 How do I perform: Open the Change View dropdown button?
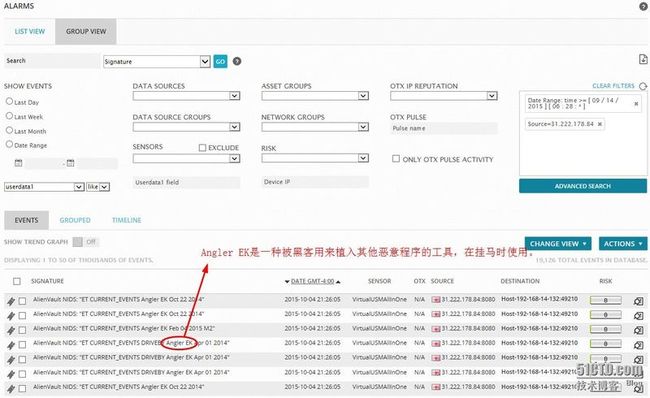click(558, 244)
